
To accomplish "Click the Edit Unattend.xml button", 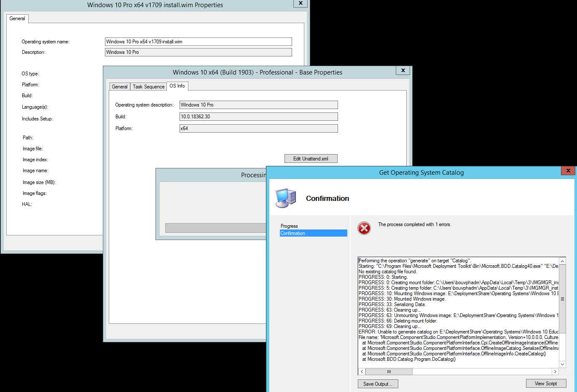I will tap(311, 158).
